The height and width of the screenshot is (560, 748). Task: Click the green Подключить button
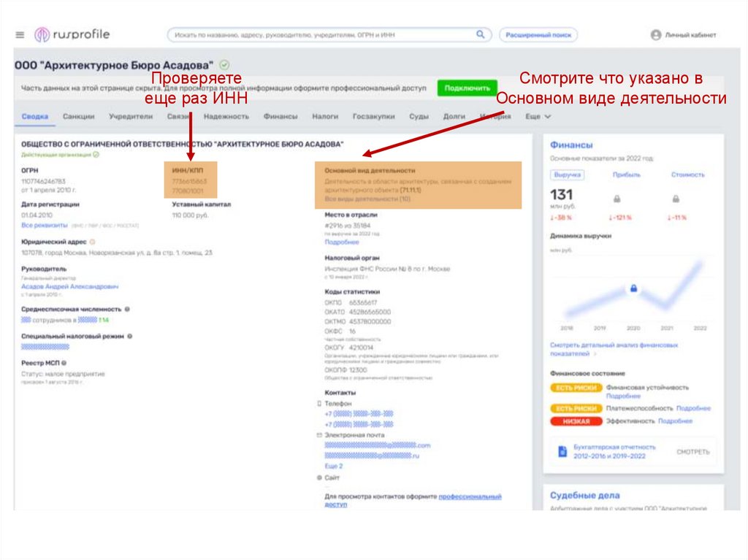467,88
